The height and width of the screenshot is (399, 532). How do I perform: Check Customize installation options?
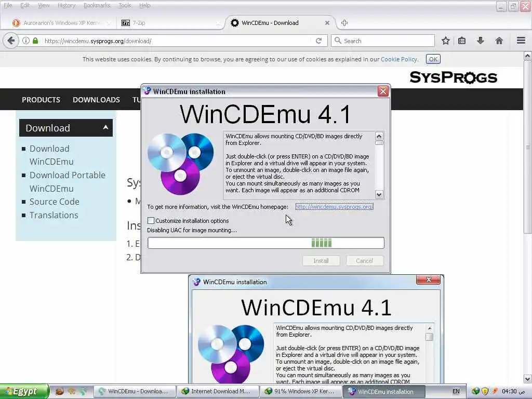point(151,220)
